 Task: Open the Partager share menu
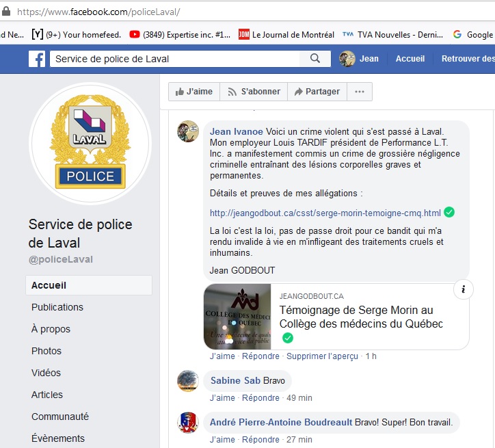317,92
